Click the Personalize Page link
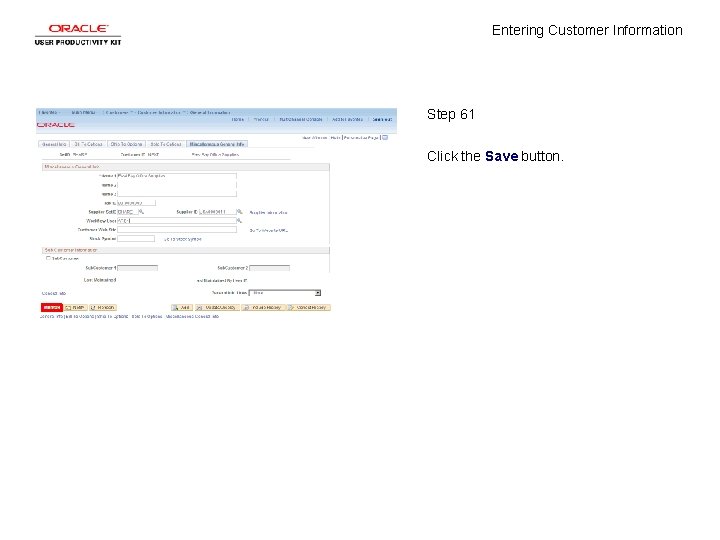720x540 pixels. coord(361,138)
